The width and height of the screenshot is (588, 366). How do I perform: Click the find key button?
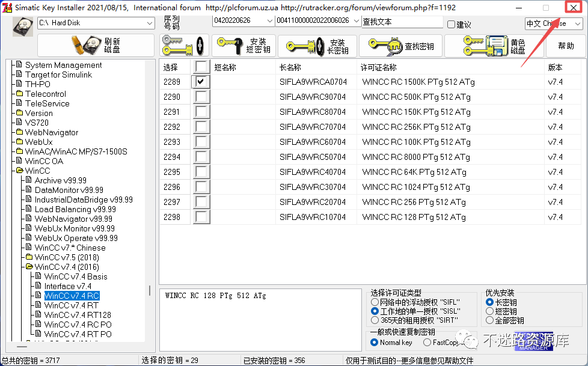point(400,46)
